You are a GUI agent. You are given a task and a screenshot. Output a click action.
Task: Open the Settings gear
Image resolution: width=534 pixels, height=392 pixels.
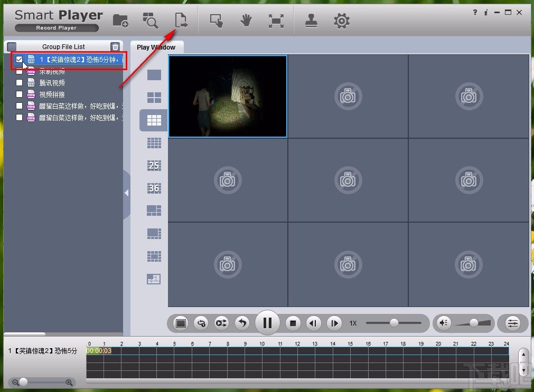click(341, 20)
